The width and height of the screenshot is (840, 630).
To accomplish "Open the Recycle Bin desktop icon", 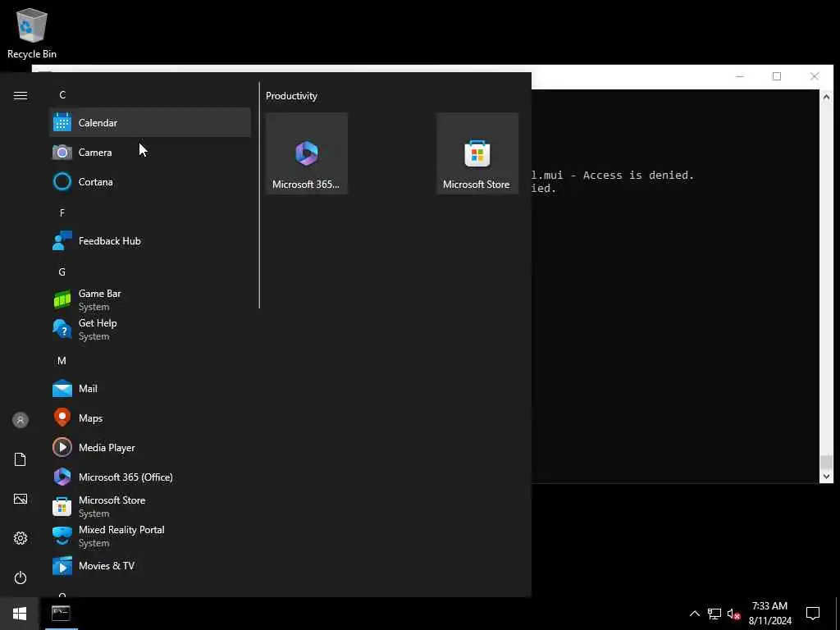I will click(x=32, y=34).
